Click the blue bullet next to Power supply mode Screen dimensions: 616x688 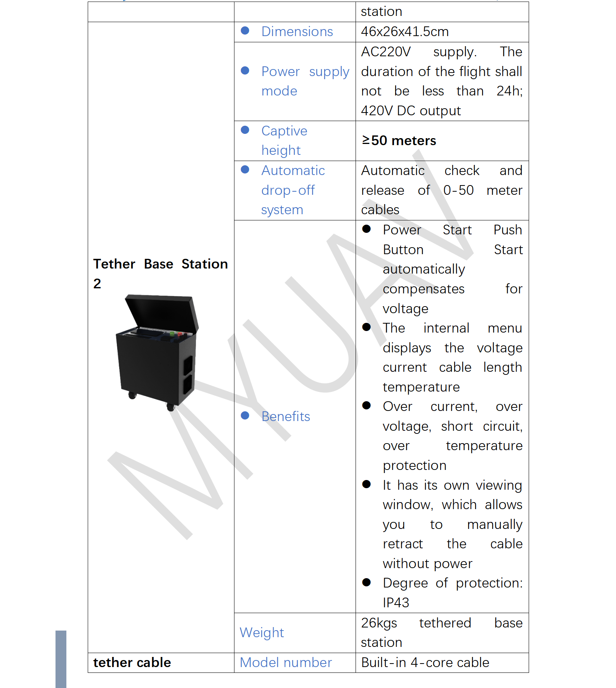pyautogui.click(x=245, y=71)
